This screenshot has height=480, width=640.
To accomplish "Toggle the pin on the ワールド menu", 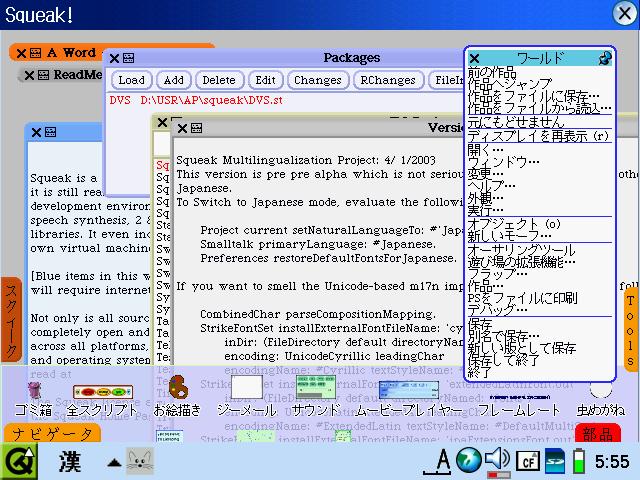I will pyautogui.click(x=605, y=59).
